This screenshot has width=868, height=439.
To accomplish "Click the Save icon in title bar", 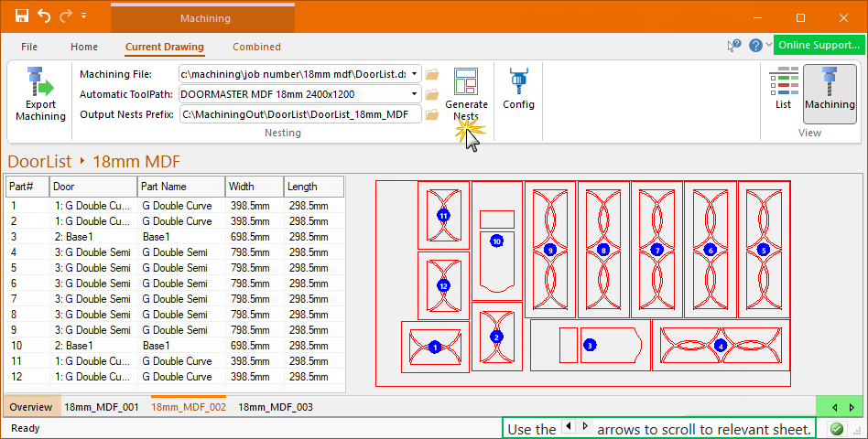I will pos(22,16).
